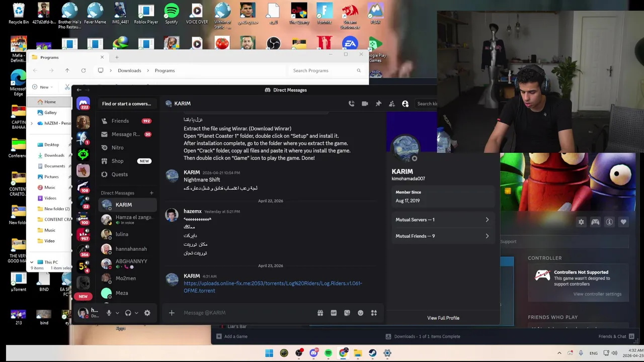Open the Hamza el zanga conversation
Viewport: 644px width, 362px height.
pos(127,219)
